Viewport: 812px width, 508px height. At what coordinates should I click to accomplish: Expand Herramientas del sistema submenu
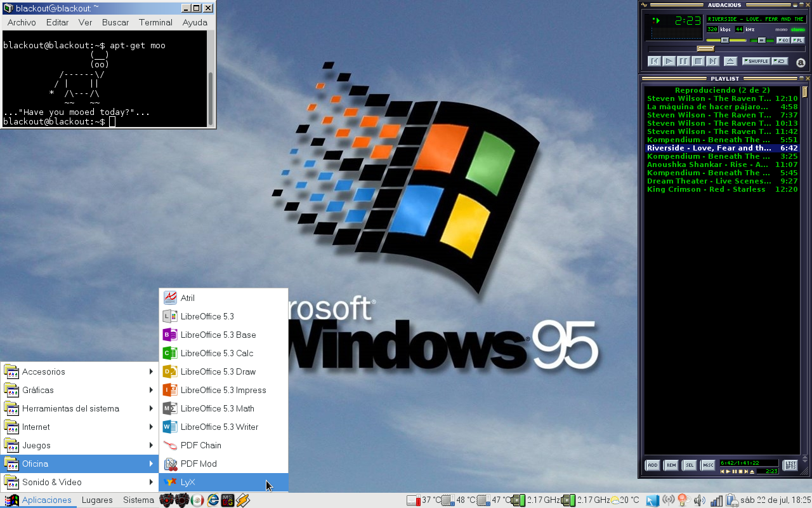79,408
